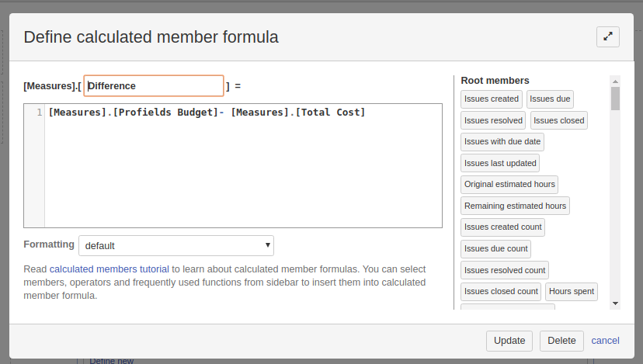Click the Update button
643x364 pixels.
click(509, 341)
